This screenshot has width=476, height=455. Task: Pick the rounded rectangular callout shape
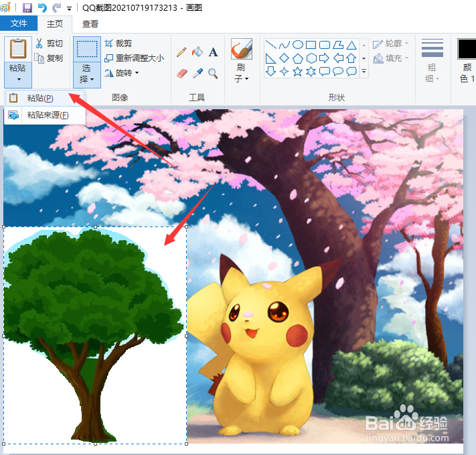point(325,72)
